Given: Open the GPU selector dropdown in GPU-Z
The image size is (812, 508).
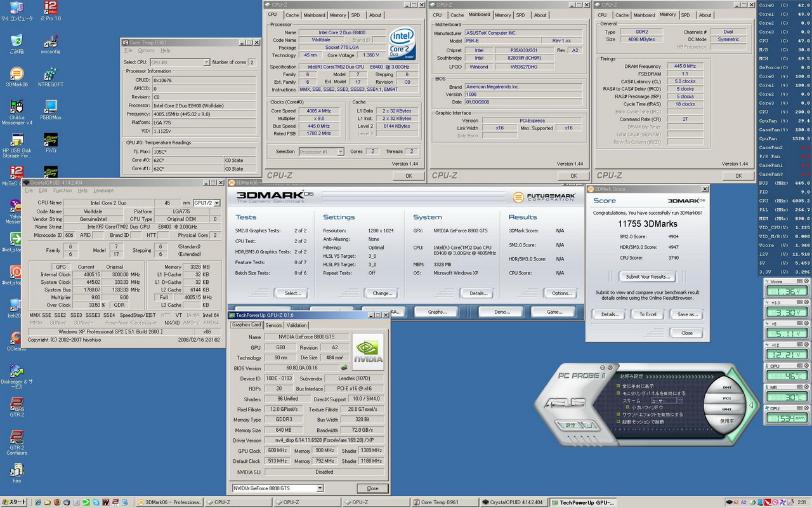Looking at the screenshot, I should click(x=320, y=488).
